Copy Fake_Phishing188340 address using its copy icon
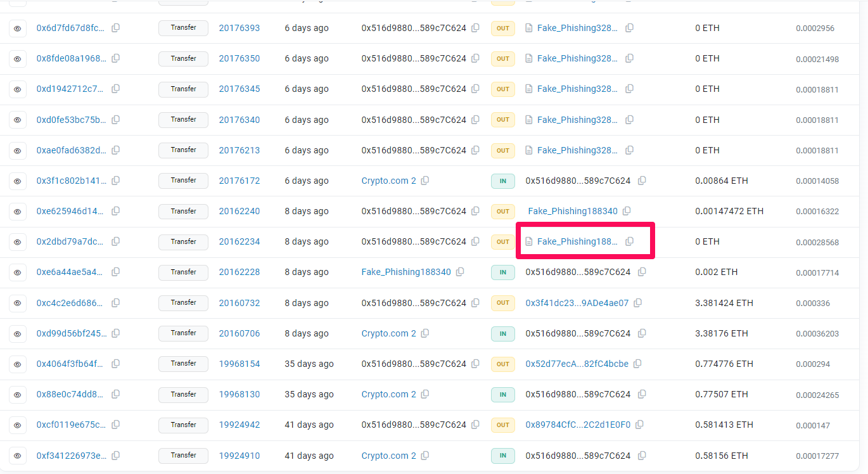This screenshot has height=474, width=868. (627, 210)
